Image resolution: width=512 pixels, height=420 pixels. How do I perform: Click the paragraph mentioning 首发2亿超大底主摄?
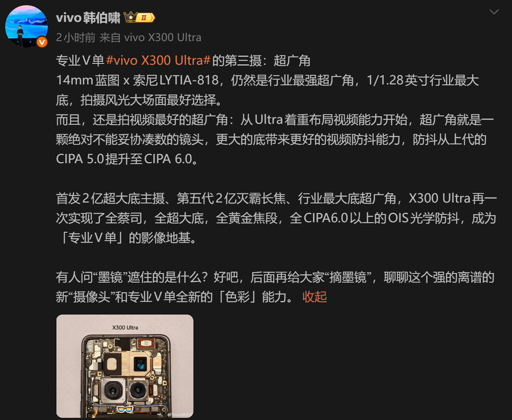[x=276, y=218]
